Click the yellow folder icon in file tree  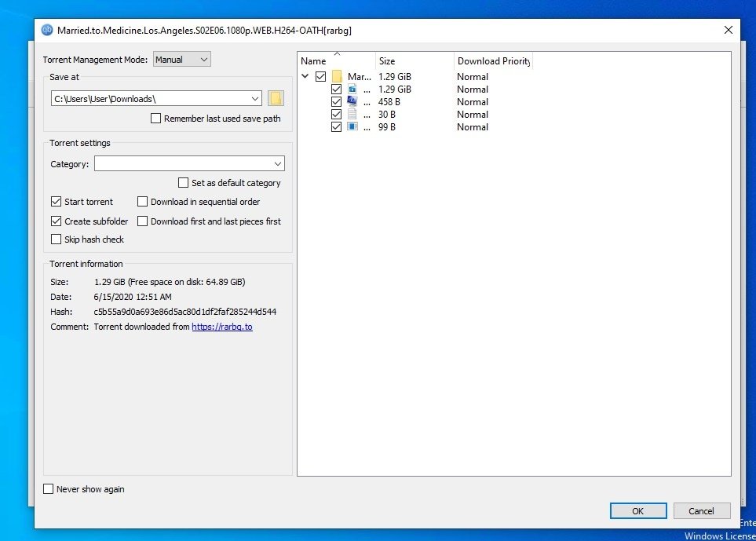pos(338,77)
